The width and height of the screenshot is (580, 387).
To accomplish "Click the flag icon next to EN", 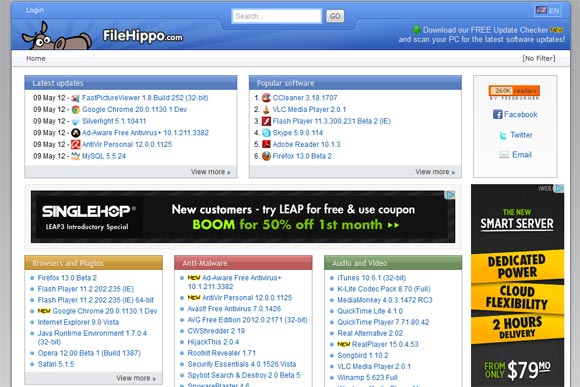I will pos(541,10).
